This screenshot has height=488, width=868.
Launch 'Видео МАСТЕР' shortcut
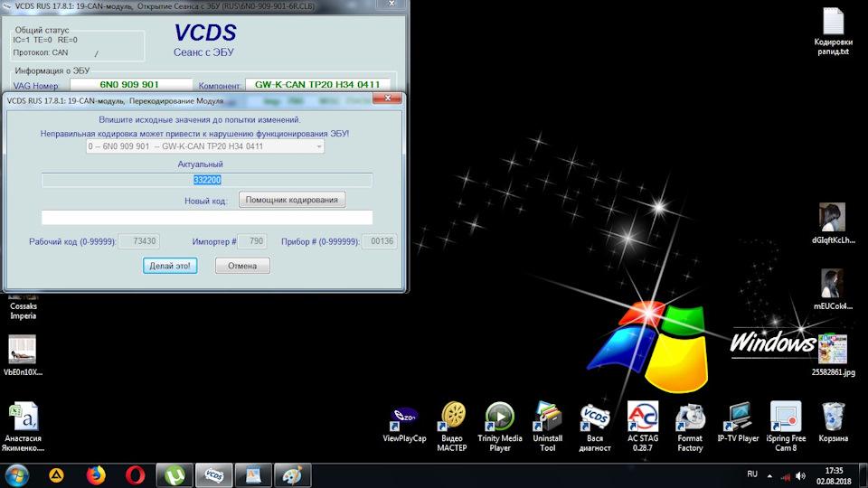(452, 426)
